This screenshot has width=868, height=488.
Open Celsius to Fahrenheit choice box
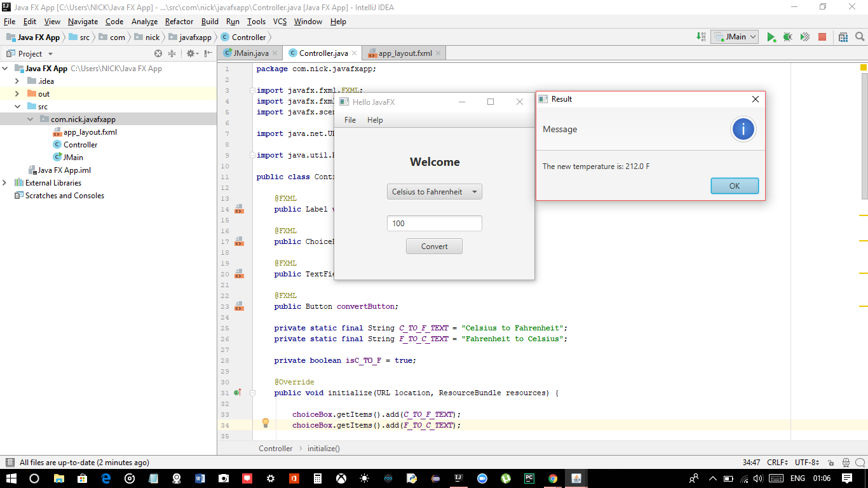pos(434,191)
